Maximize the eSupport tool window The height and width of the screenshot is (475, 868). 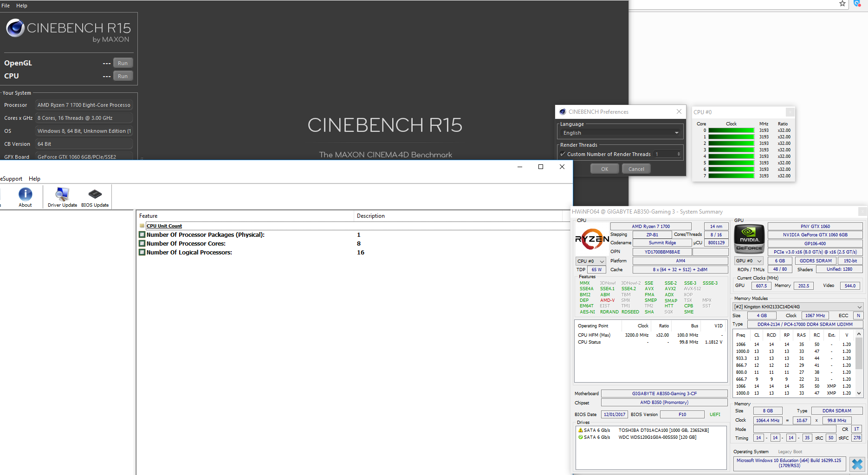tap(541, 167)
